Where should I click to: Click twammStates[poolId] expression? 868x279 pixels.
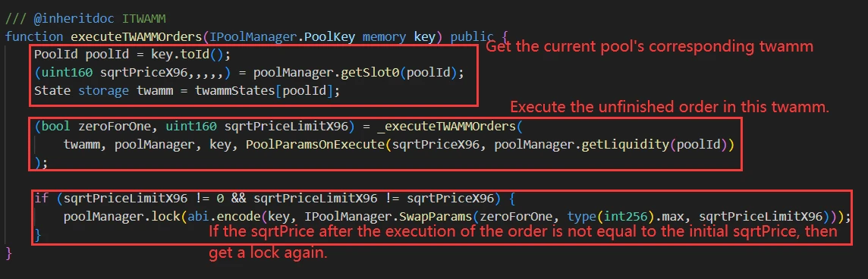coord(263,91)
